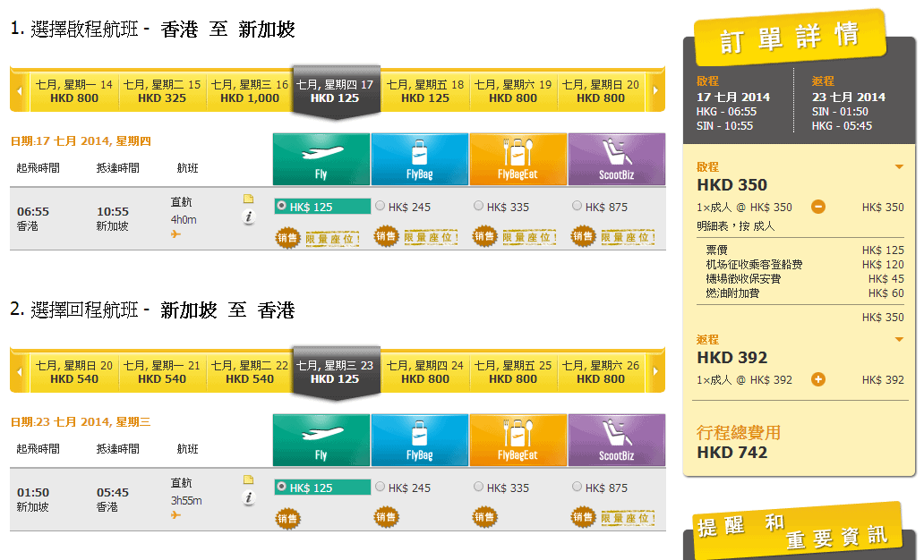
Task: Click departure ScootBiz limited seats label
Action: [x=629, y=237]
